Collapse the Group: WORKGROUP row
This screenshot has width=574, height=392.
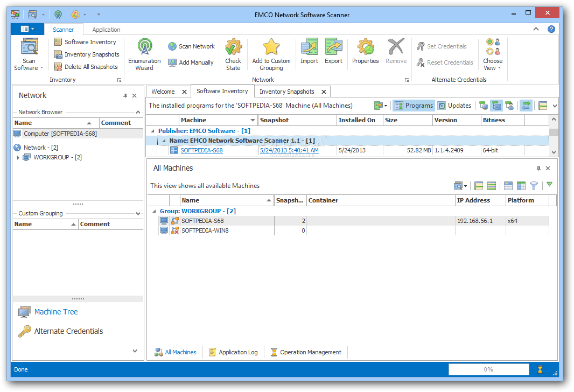[154, 211]
